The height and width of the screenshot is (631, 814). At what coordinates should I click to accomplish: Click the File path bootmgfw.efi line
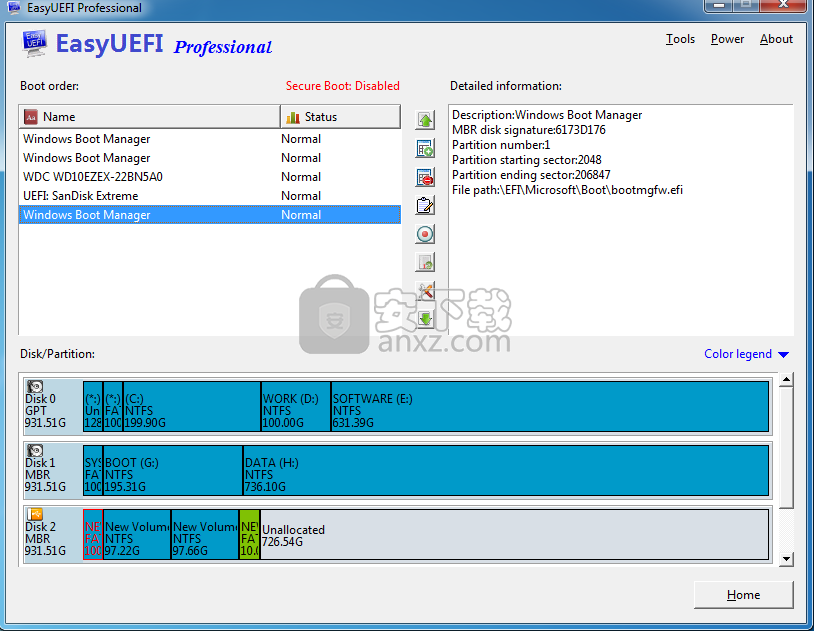pyautogui.click(x=567, y=190)
